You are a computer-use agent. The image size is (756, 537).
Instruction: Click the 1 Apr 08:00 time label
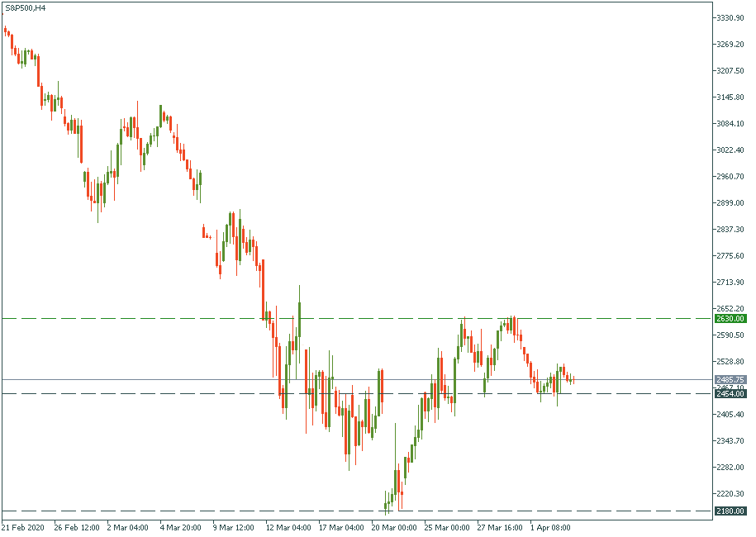[550, 527]
